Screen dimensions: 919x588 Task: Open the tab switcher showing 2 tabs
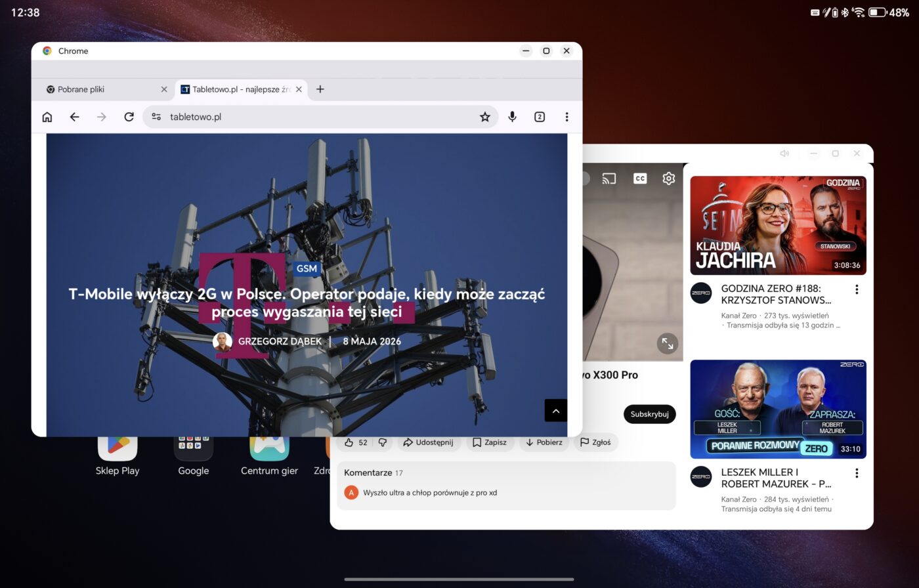coord(540,117)
